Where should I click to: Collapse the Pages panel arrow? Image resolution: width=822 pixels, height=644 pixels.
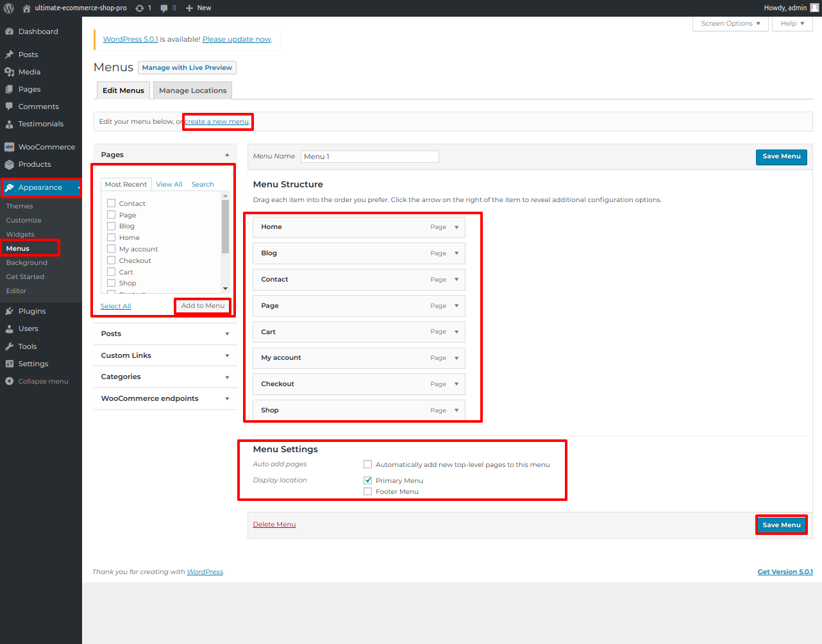tap(227, 155)
